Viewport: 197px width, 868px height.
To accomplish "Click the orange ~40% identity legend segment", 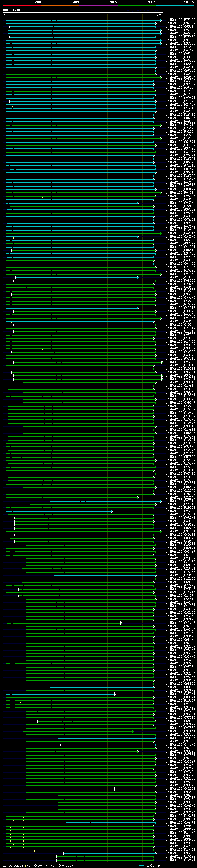I will (x=60, y=6).
